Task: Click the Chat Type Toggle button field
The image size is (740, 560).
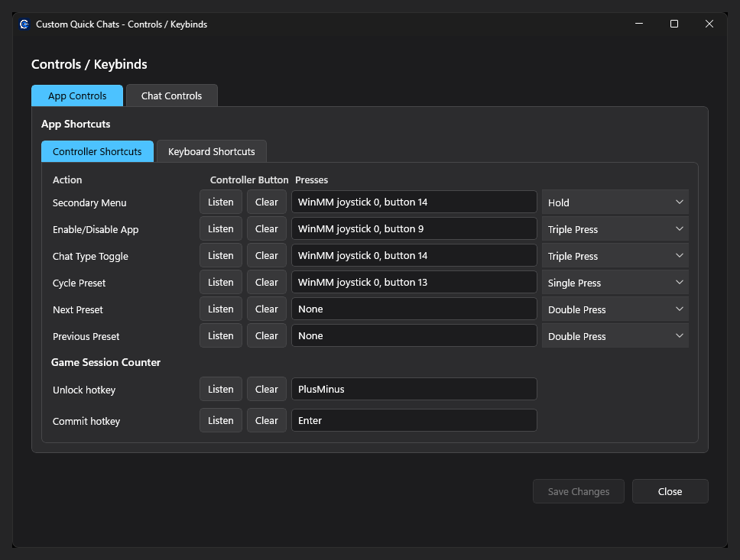Action: 414,256
